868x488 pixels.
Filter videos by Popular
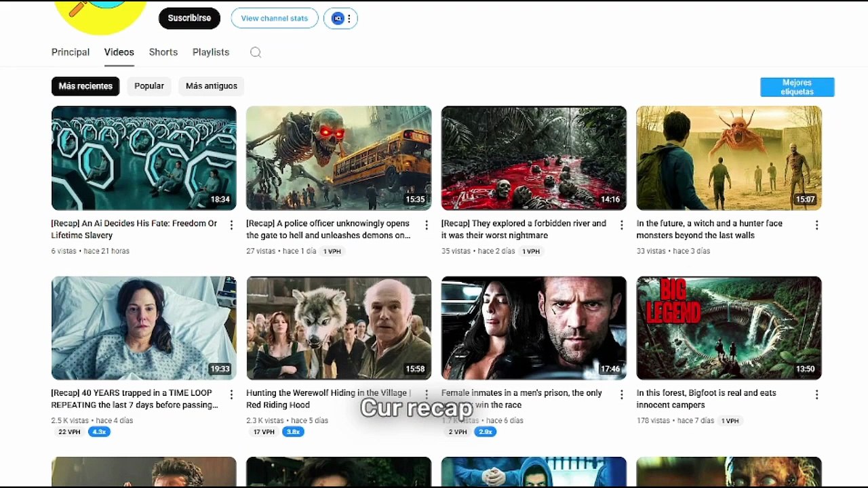149,86
